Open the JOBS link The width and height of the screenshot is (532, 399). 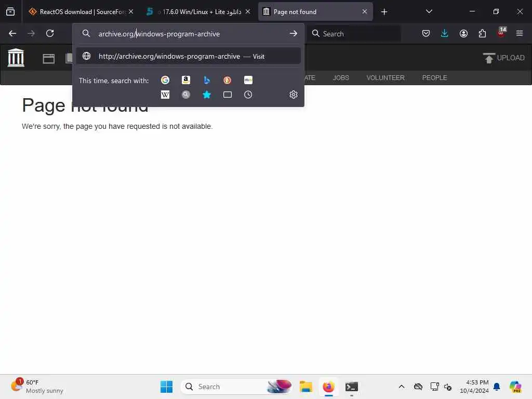coord(341,78)
